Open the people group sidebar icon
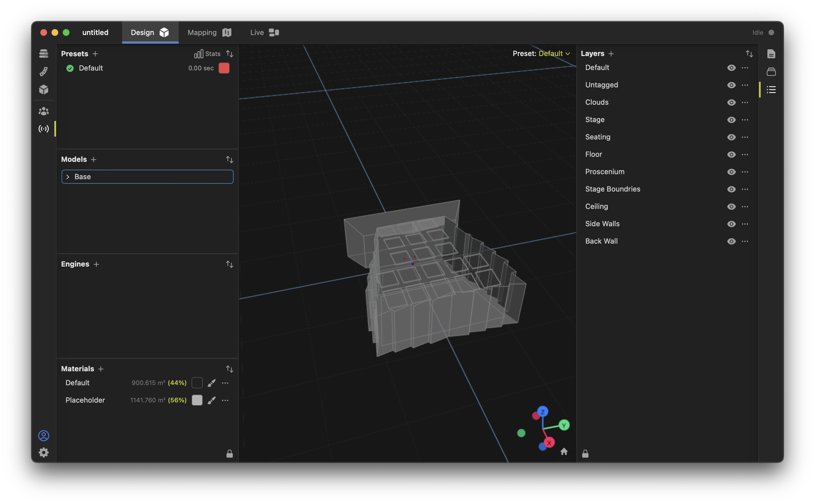The height and width of the screenshot is (504, 815). coord(44,111)
